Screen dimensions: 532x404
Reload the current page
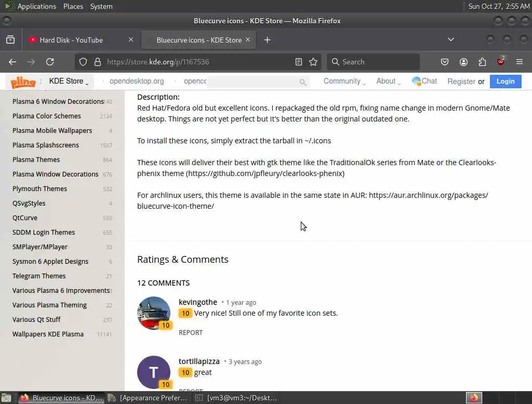50,62
